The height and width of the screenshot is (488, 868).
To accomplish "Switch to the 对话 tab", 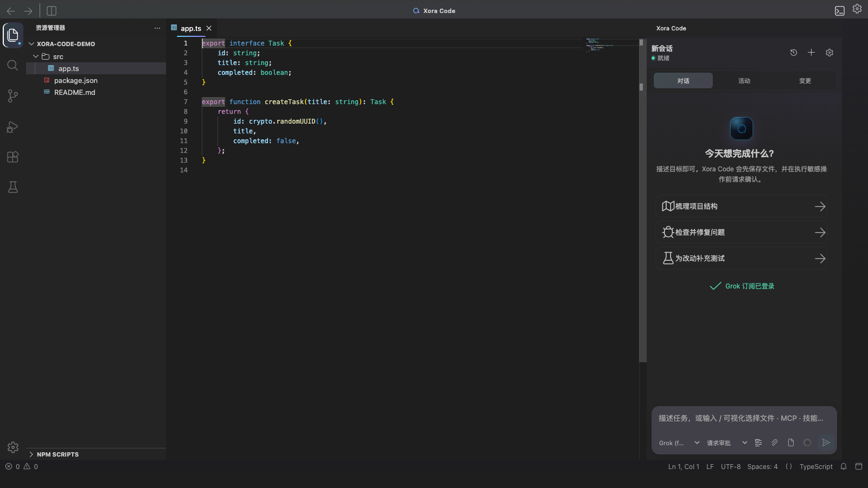I will click(x=684, y=81).
